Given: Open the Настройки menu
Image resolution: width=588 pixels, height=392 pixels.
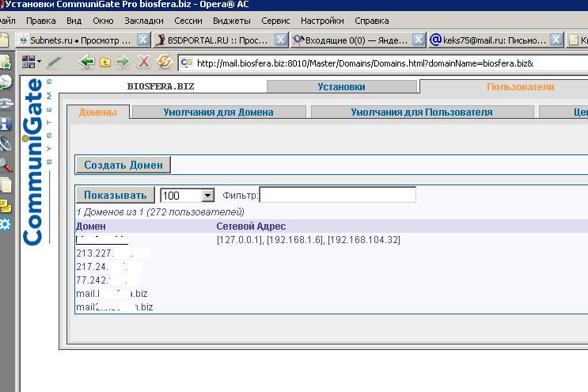Looking at the screenshot, I should point(322,20).
